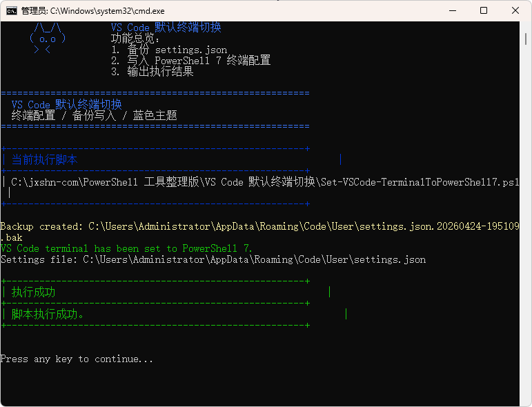Click the 'Settings file:' path line

click(213, 259)
